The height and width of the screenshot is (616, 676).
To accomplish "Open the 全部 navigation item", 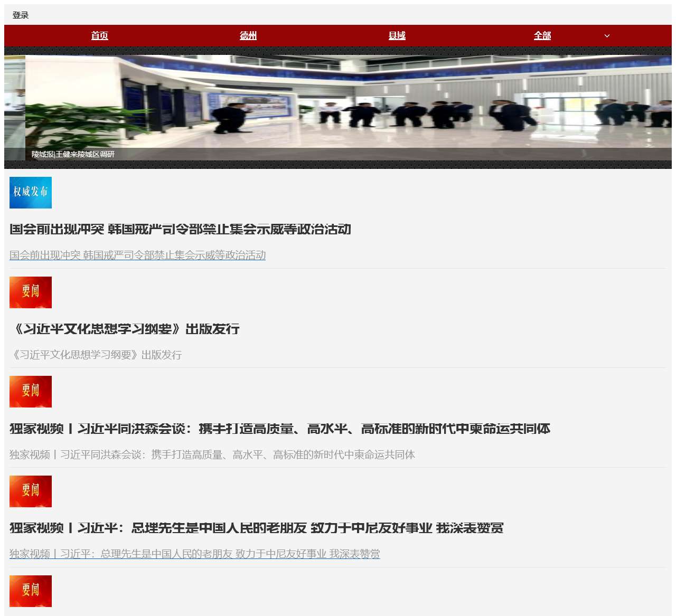I will pyautogui.click(x=542, y=36).
